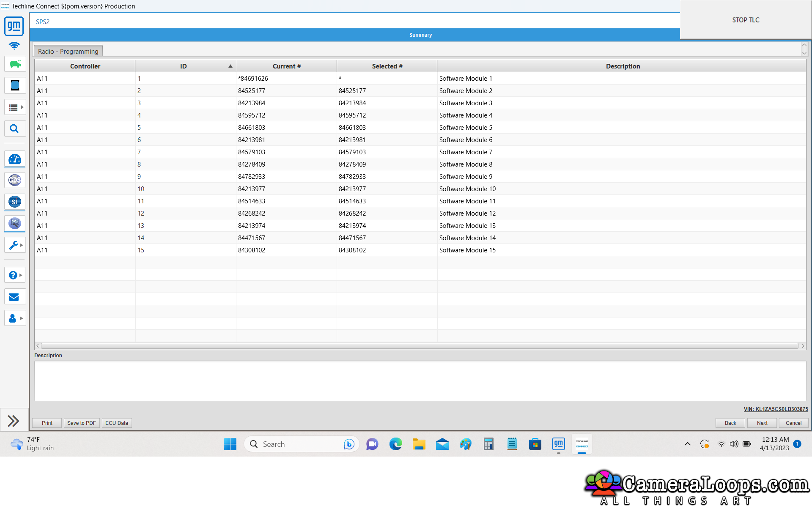Click the GM logo at the top
This screenshot has height=509, width=812.
coord(14,26)
